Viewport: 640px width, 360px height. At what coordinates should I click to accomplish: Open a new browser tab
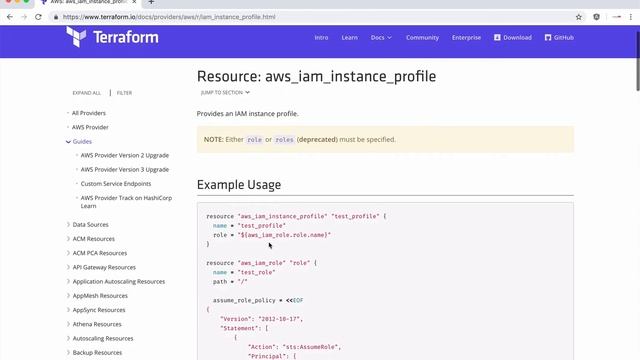(x=151, y=2)
